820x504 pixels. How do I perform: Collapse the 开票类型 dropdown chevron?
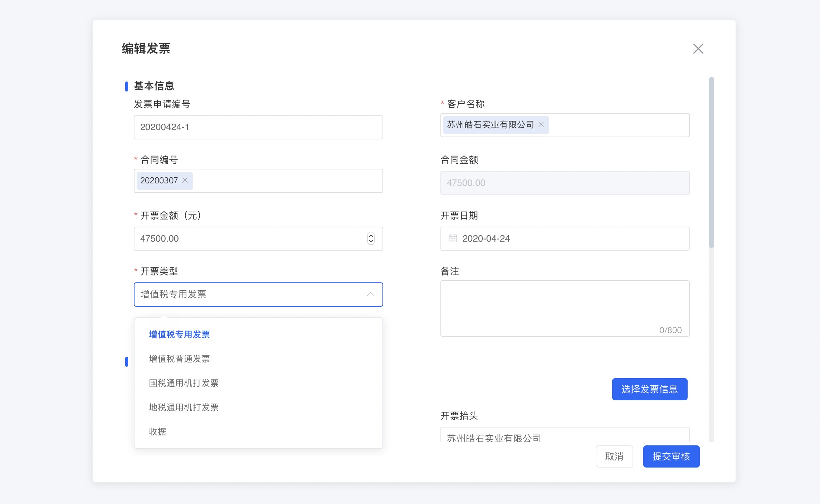370,294
